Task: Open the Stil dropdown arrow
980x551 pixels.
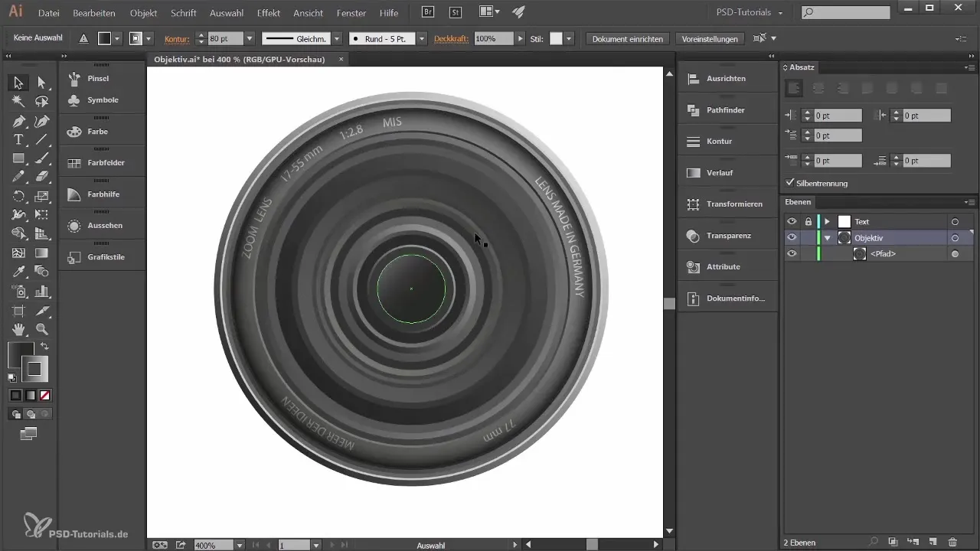Action: (569, 38)
